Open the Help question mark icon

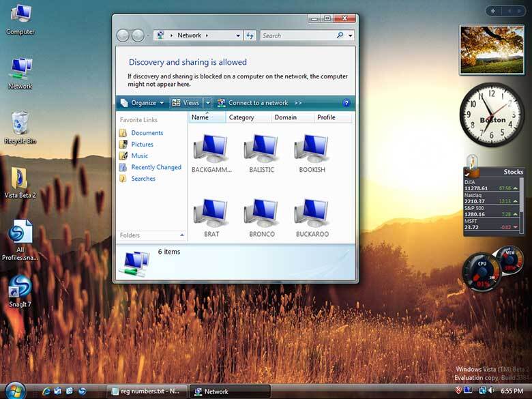click(x=346, y=103)
